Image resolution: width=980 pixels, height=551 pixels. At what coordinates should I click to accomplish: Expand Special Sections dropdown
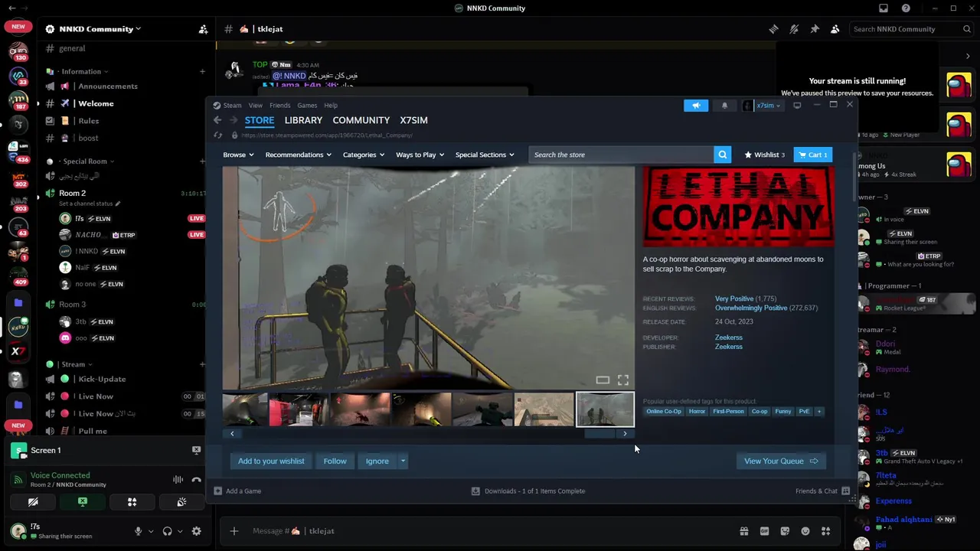click(x=485, y=155)
